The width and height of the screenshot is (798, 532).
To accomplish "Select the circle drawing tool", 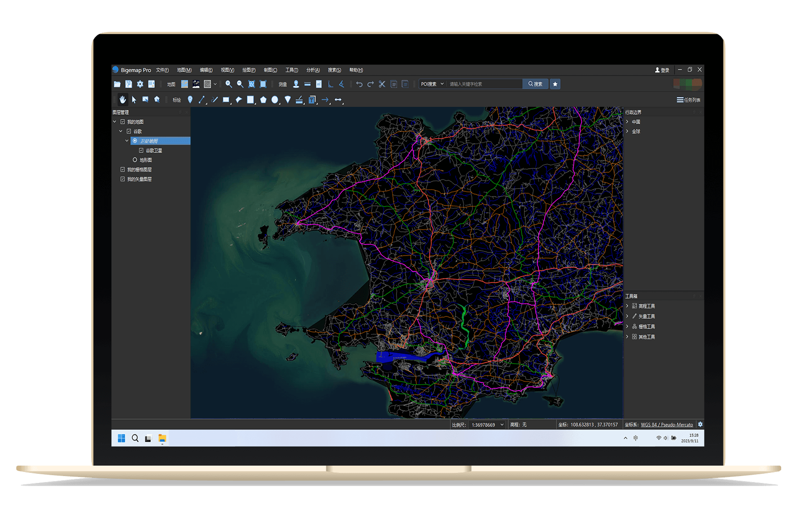I will coord(275,100).
